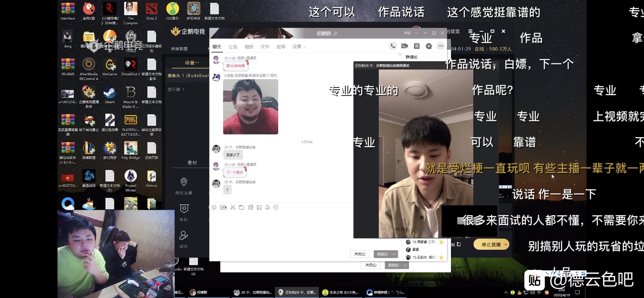Viewport: 644px width, 298px height.
Task: Open Dota 2 desktop icon
Action: (151, 12)
